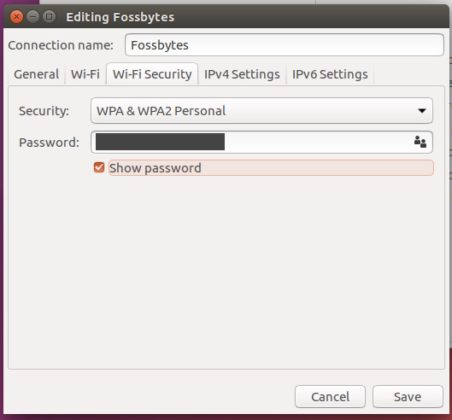Click the Password: field label
Screen dimensions: 452x420
tap(49, 142)
